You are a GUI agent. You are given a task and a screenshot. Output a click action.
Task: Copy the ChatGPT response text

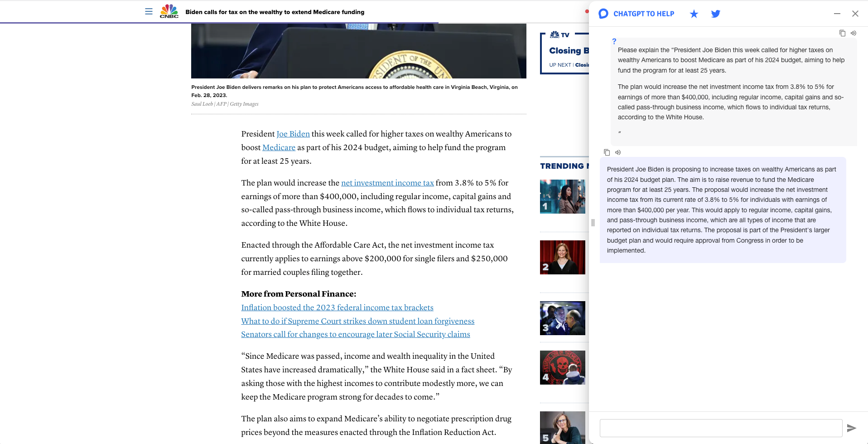(607, 152)
